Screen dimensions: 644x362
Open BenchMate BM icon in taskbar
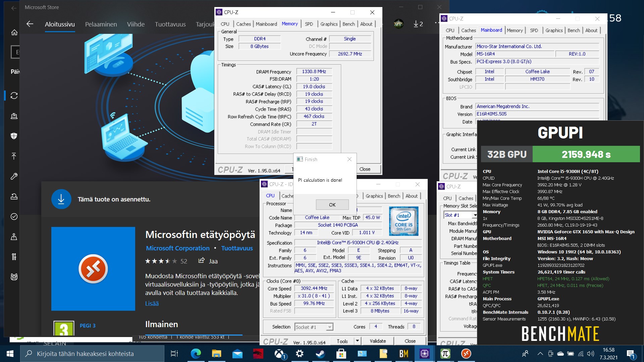click(404, 354)
